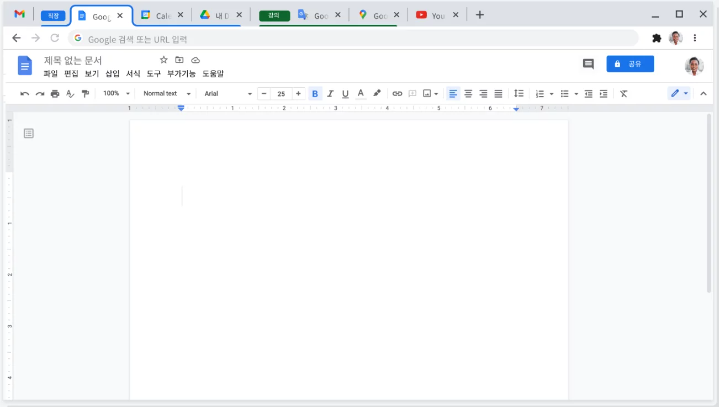The height and width of the screenshot is (407, 719).
Task: Check cloud save status icon
Action: 195,60
